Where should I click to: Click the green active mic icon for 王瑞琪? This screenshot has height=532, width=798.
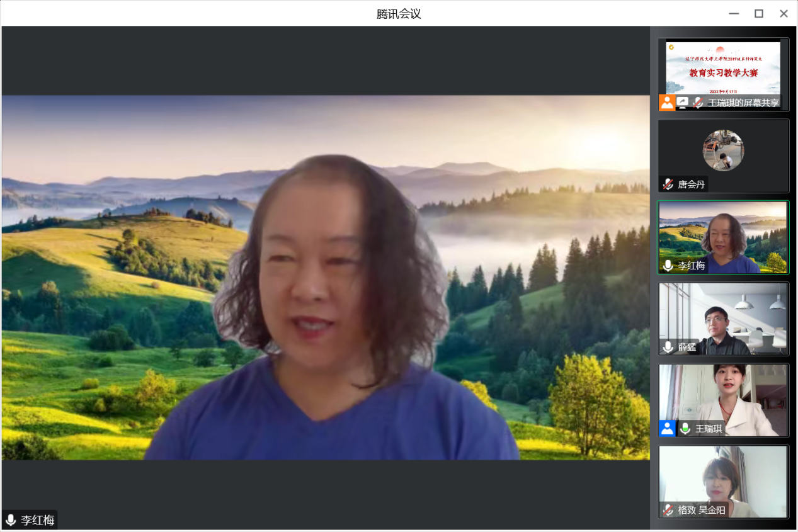(x=685, y=429)
